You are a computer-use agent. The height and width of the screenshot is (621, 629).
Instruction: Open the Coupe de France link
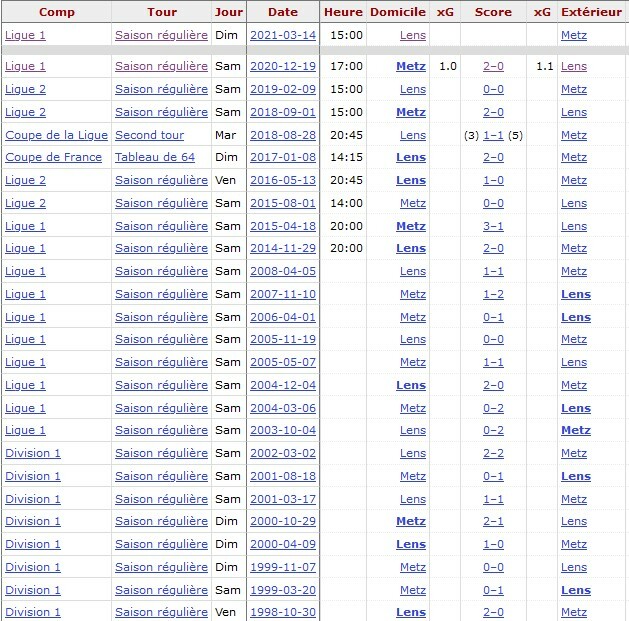[53, 157]
